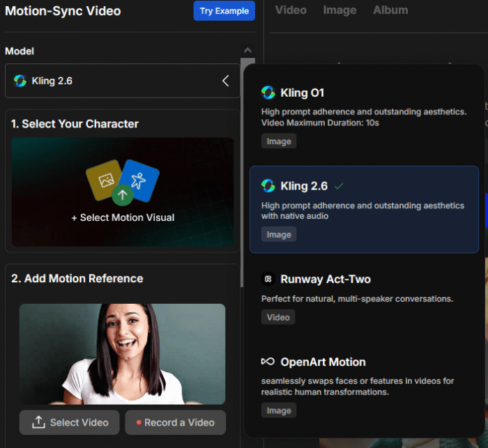
Task: Click scroll up arrow in left panel
Action: [x=247, y=51]
